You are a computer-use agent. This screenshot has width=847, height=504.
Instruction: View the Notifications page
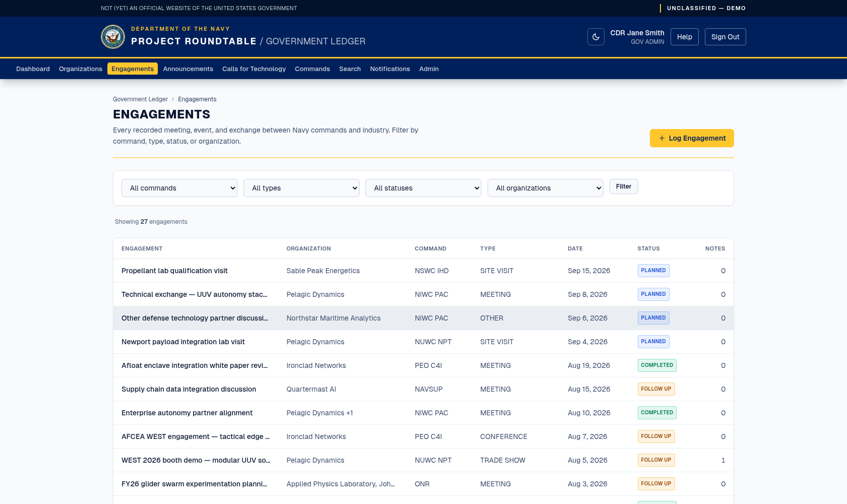click(x=390, y=69)
